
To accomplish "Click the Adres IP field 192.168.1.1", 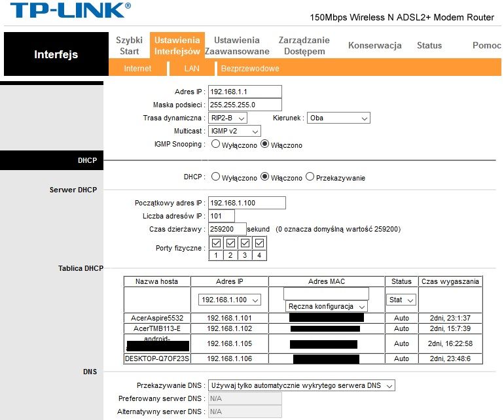I will (x=245, y=92).
